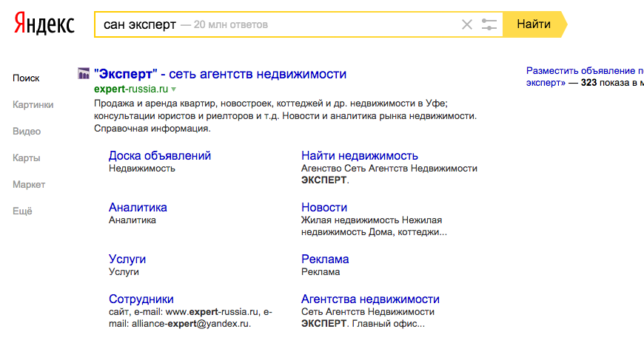
Task: Expand the Ещё menu item
Action: click(x=22, y=211)
